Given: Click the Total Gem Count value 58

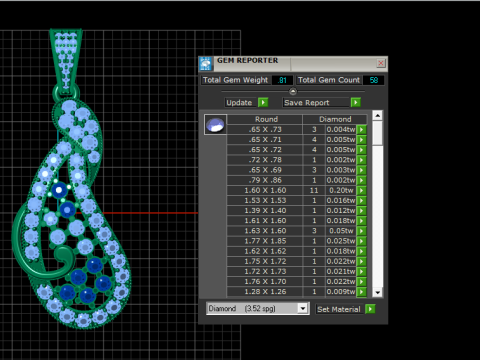Looking at the screenshot, I should tap(373, 80).
